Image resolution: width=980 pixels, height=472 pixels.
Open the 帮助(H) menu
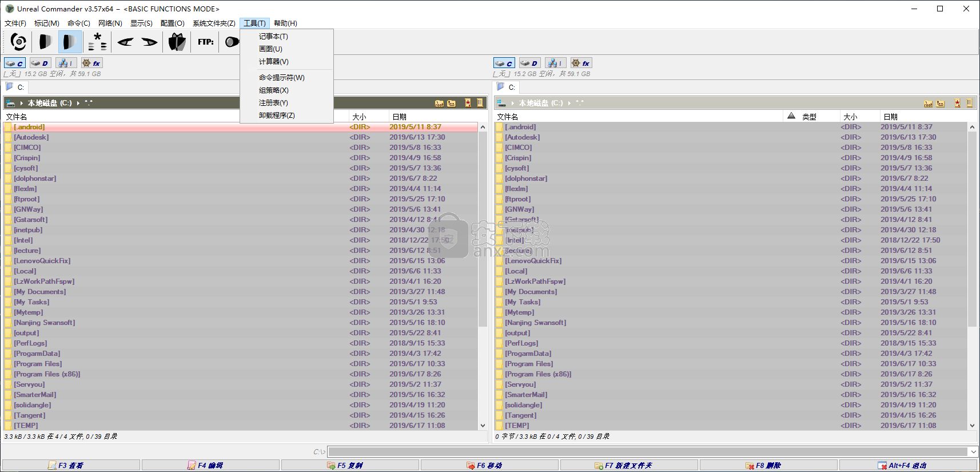pyautogui.click(x=285, y=23)
